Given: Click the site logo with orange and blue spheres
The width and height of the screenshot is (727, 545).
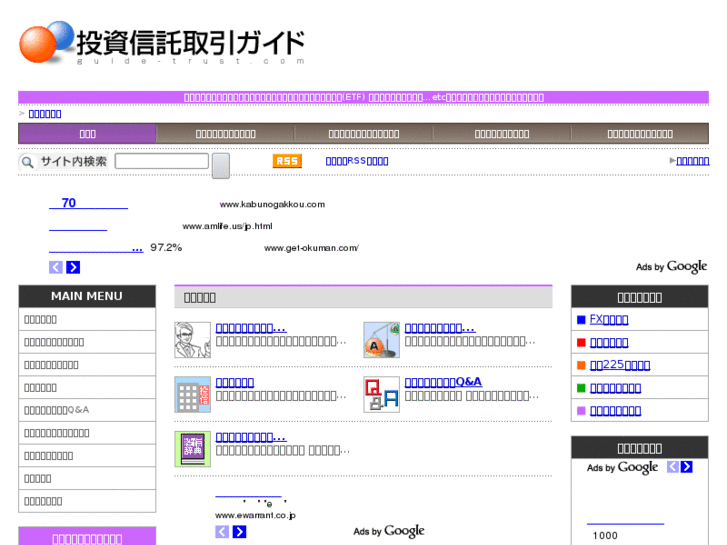Looking at the screenshot, I should click(x=162, y=43).
